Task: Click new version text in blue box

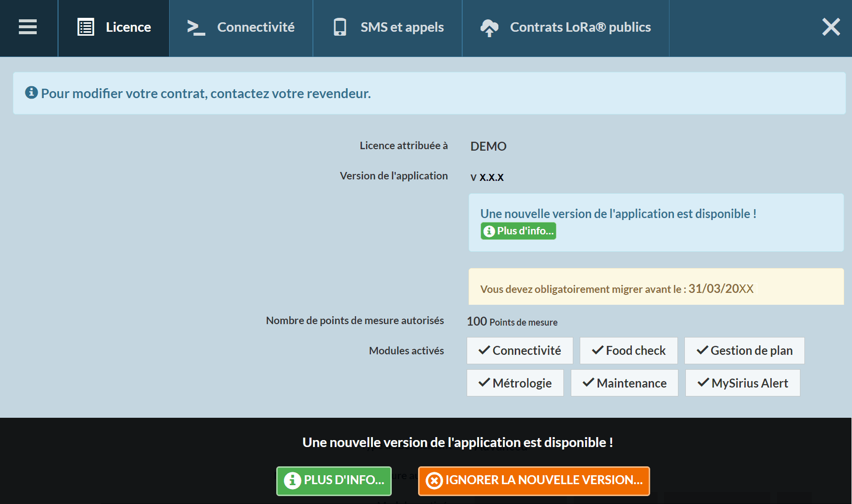Action: [x=618, y=214]
